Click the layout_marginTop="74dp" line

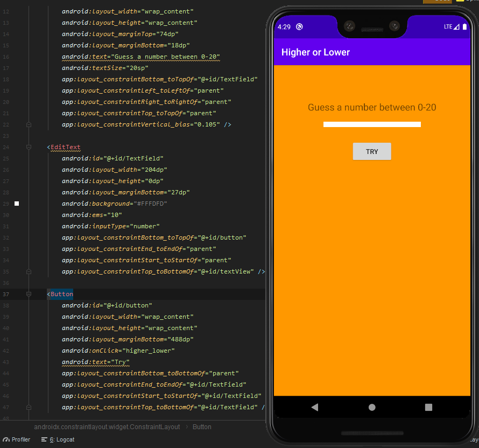(x=120, y=34)
